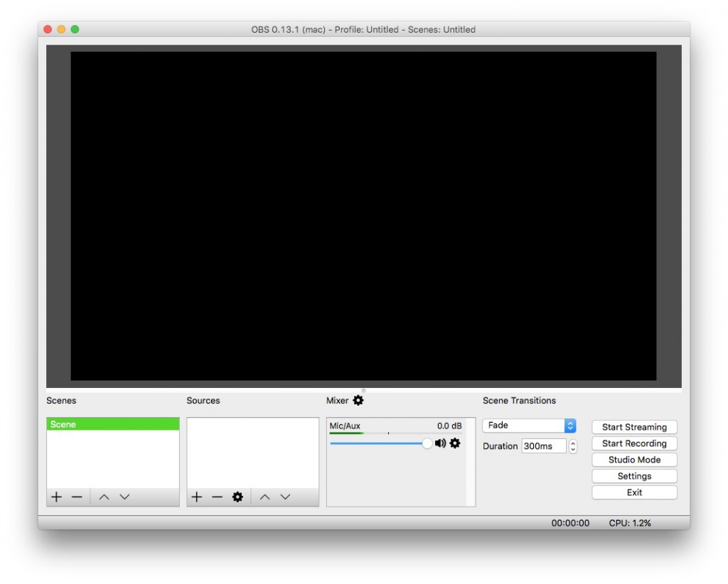Remove the selected scene with minus icon

coord(77,497)
